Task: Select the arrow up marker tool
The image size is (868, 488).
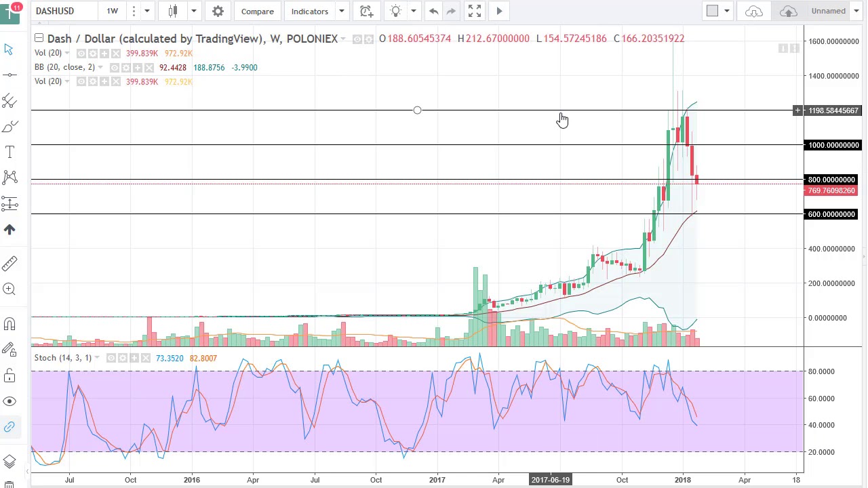Action: tap(9, 229)
